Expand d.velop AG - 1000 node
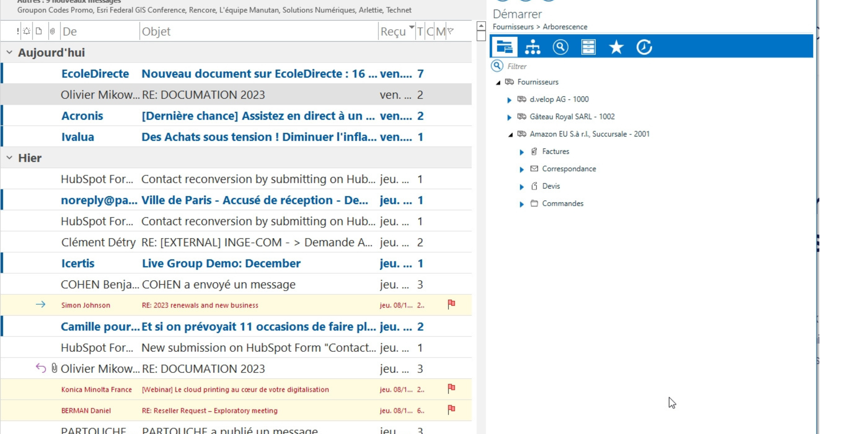Screen dimensions: 868x434 [509, 100]
